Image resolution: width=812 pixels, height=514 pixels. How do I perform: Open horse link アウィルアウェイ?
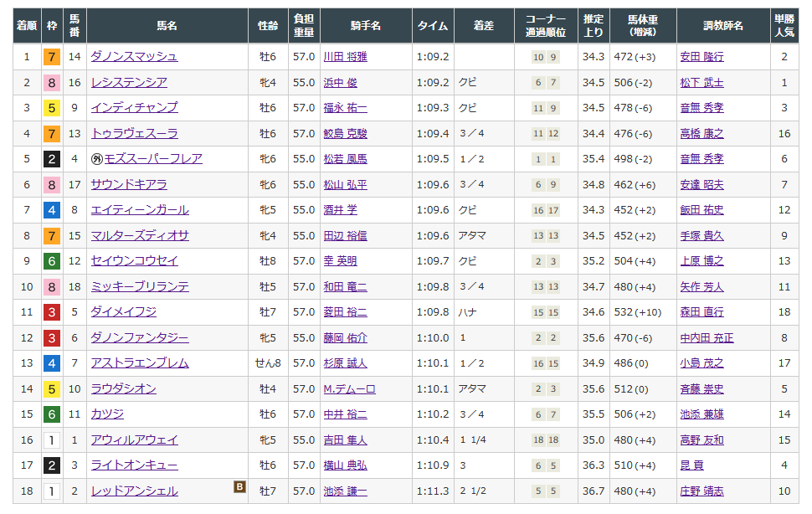tap(134, 440)
